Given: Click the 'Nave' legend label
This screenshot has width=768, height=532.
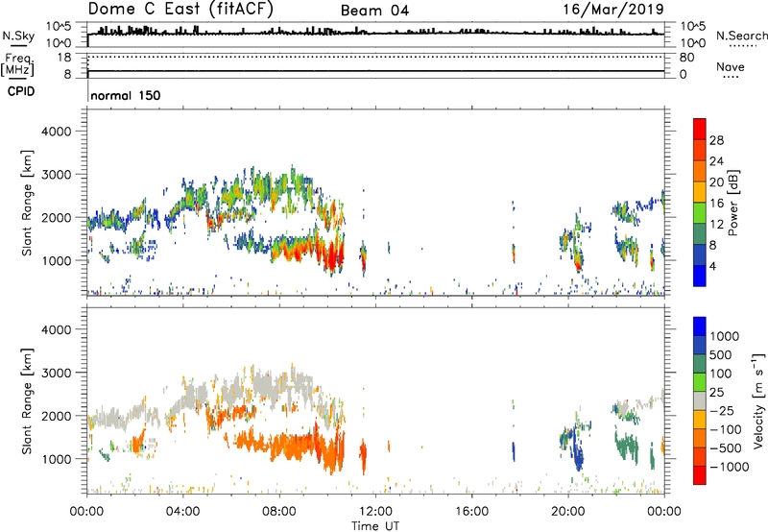Looking at the screenshot, I should (x=731, y=67).
